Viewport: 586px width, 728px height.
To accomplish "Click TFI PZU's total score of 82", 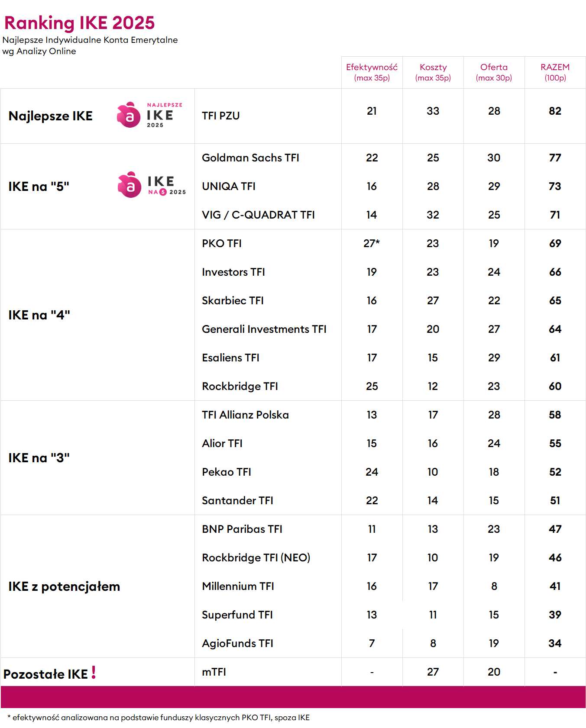I will [555, 111].
